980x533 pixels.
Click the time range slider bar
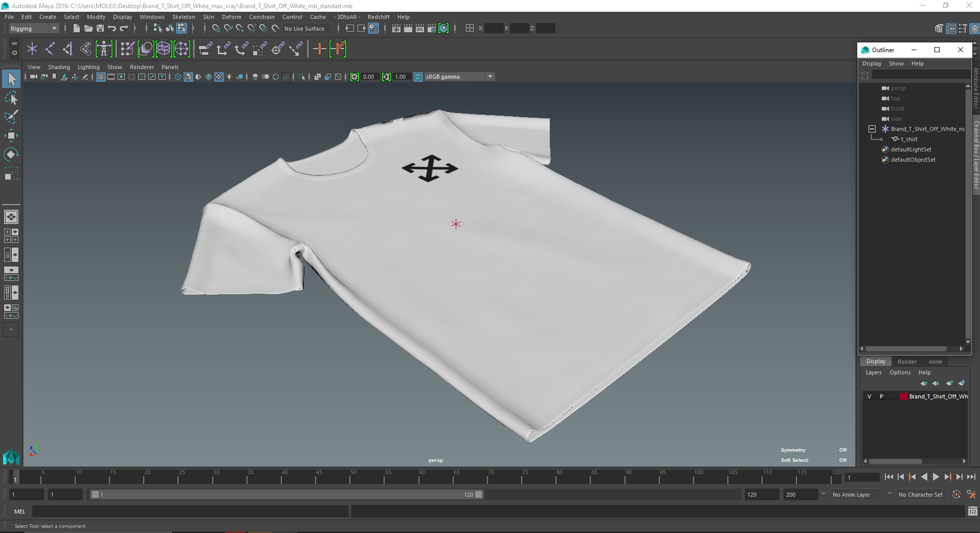(x=286, y=495)
